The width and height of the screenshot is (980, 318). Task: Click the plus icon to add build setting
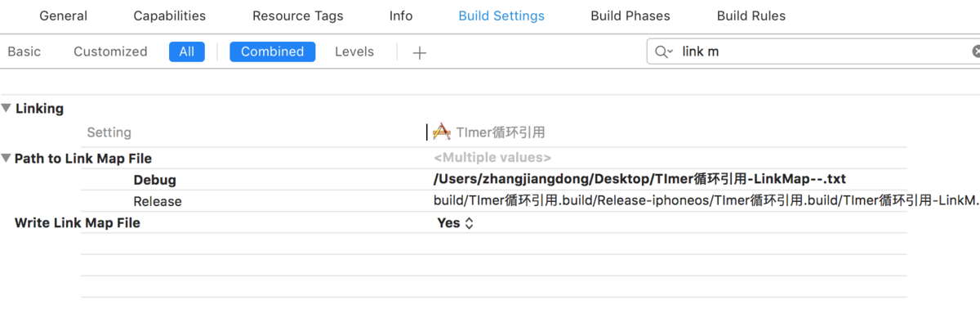pyautogui.click(x=420, y=53)
